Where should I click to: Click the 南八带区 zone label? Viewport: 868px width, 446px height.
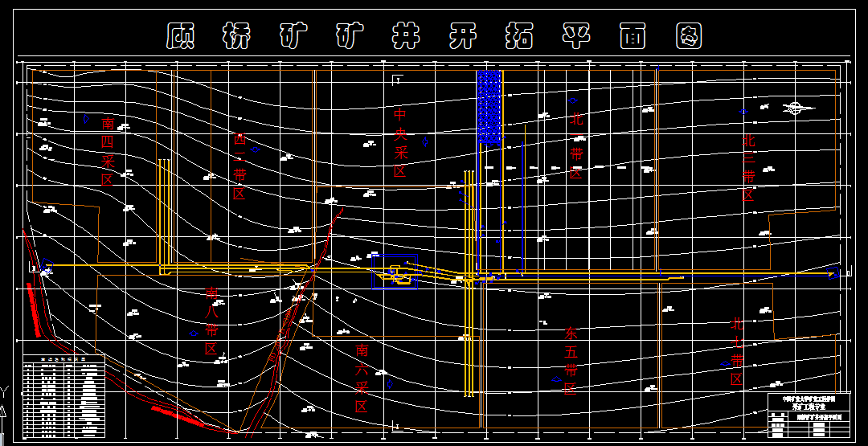coord(211,321)
